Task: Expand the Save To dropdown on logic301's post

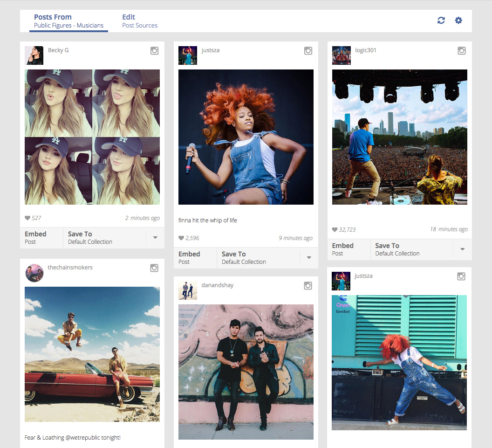Action: pos(462,249)
